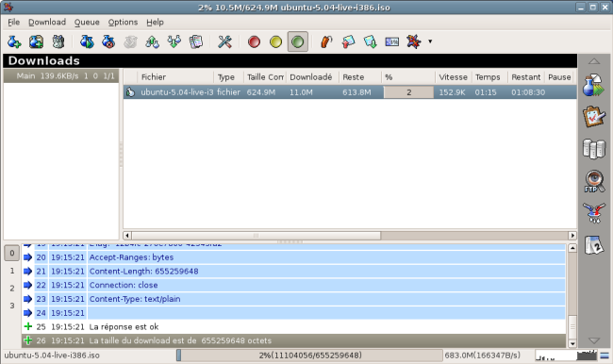613x364 pixels.
Task: Click the flask with green arrows sidebar icon
Action: (594, 85)
